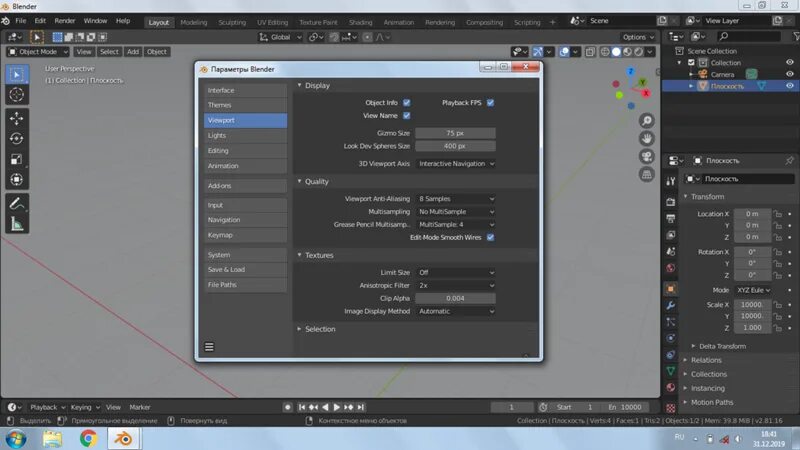Toggle lock for Location X
The image size is (800, 450).
coord(778,214)
